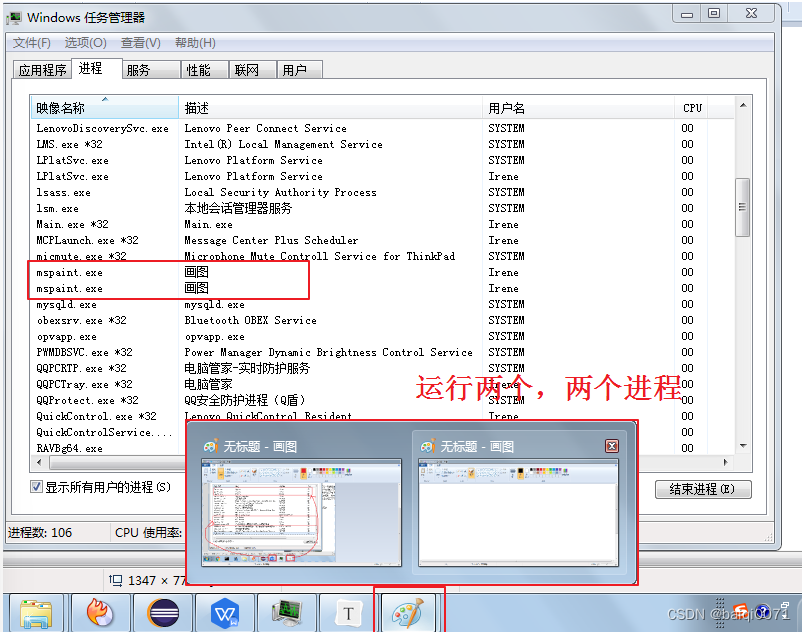Screen dimensions: 806x632
Task: Sort by the CPU column header
Action: click(x=692, y=108)
